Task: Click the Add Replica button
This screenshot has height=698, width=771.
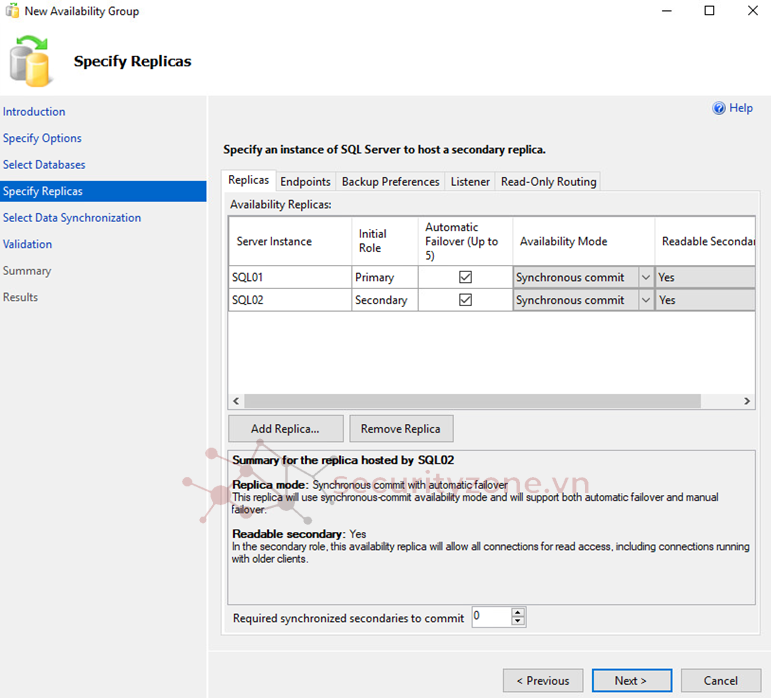Action: pos(285,429)
